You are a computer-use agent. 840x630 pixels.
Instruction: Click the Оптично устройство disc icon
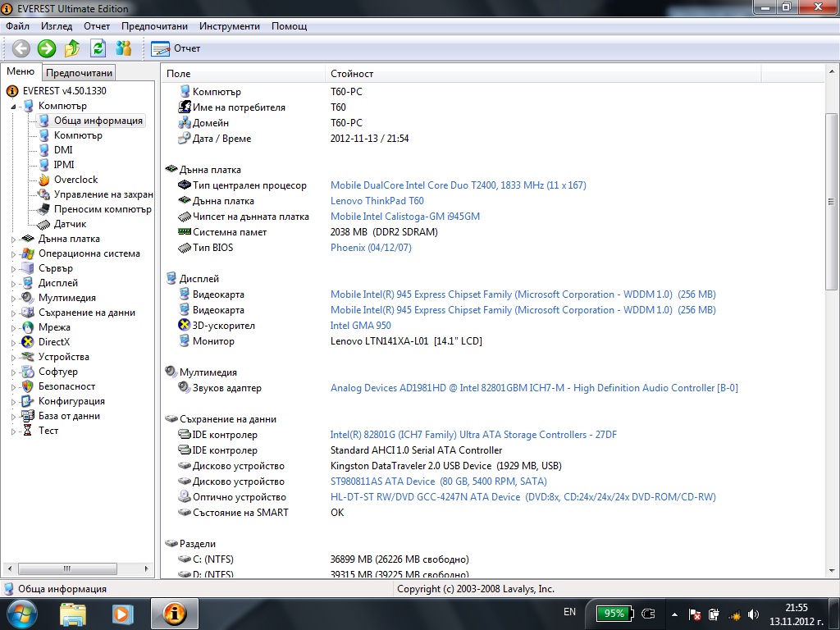coord(185,496)
